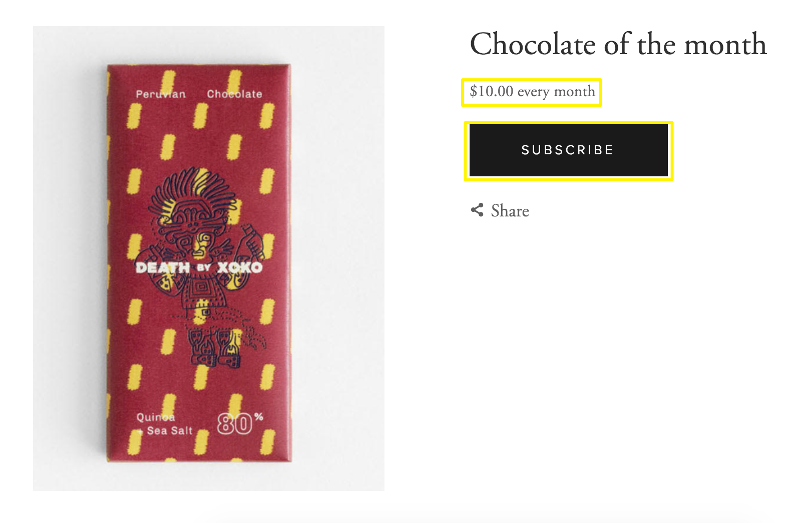Click the word "month" in the title
Viewport: 812px width, 523px height.
725,44
